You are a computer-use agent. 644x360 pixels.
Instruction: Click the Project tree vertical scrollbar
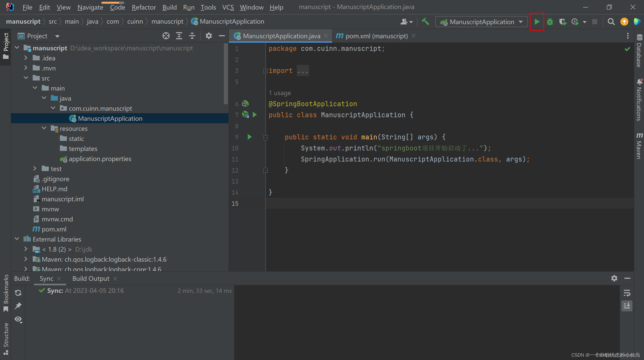pos(226,73)
